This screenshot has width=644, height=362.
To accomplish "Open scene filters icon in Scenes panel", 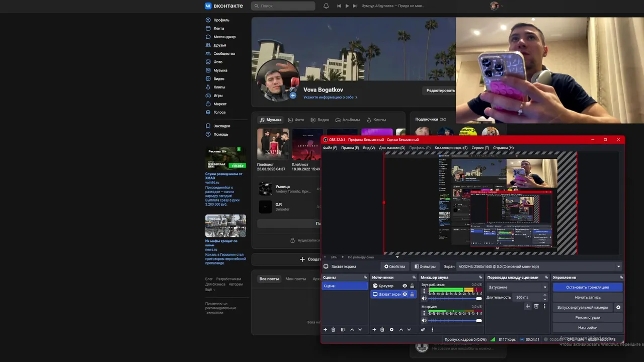I will click(x=343, y=330).
